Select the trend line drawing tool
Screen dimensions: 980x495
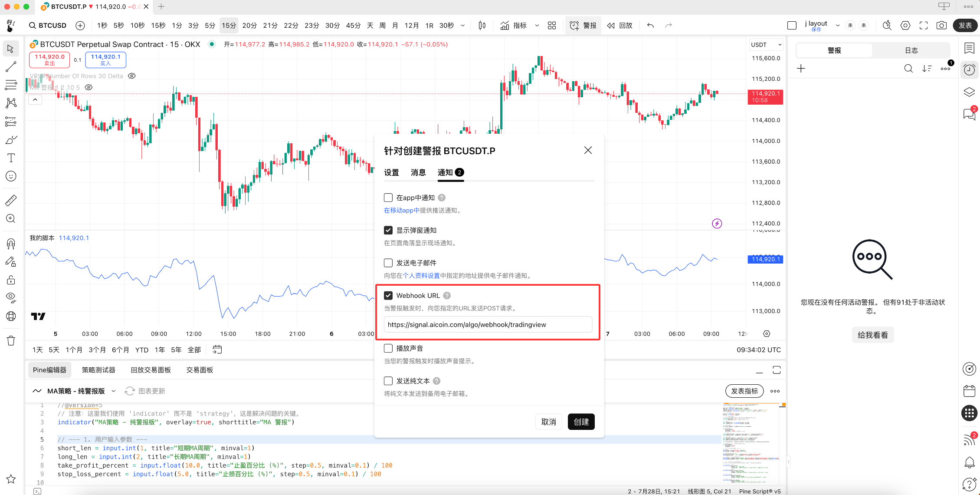11,67
